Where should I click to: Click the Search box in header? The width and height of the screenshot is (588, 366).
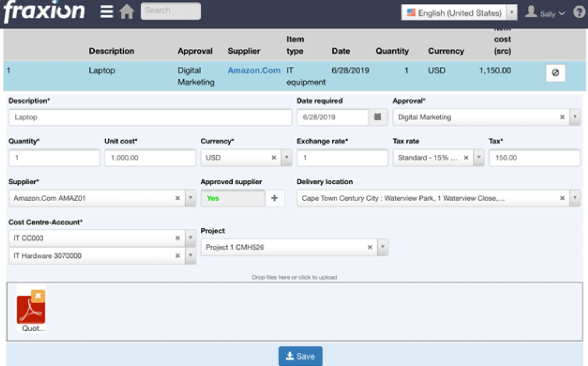click(170, 11)
